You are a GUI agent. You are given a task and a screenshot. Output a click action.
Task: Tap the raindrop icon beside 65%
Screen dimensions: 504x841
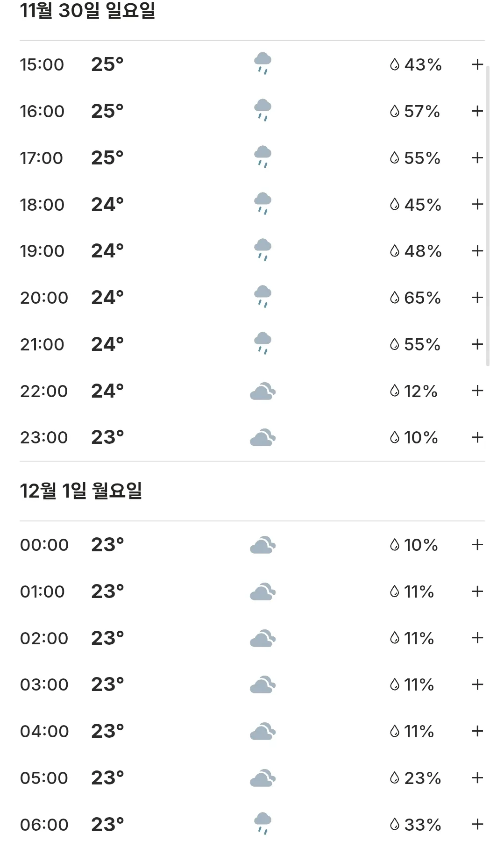click(x=395, y=298)
